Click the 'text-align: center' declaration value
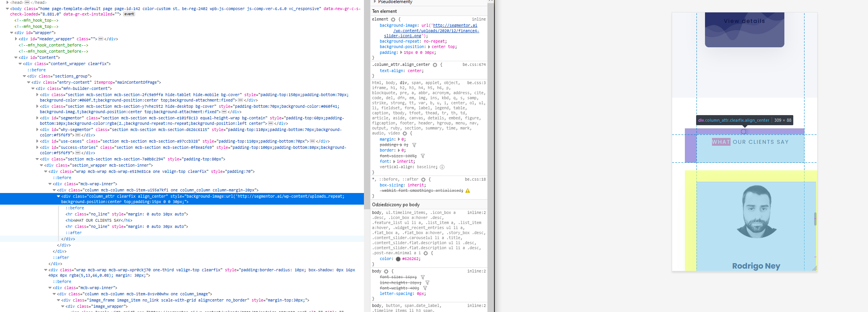Image resolution: width=868 pixels, height=312 pixels. pos(415,71)
